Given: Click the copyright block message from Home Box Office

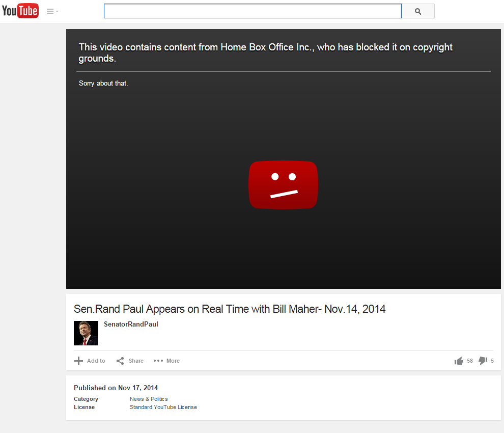Looking at the screenshot, I should (266, 53).
